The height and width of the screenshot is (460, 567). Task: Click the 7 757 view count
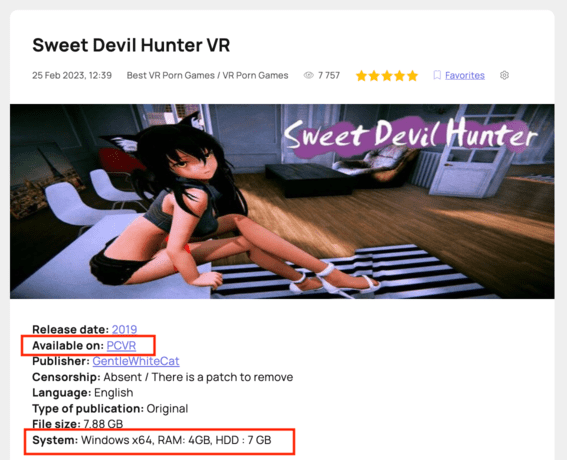click(x=329, y=75)
